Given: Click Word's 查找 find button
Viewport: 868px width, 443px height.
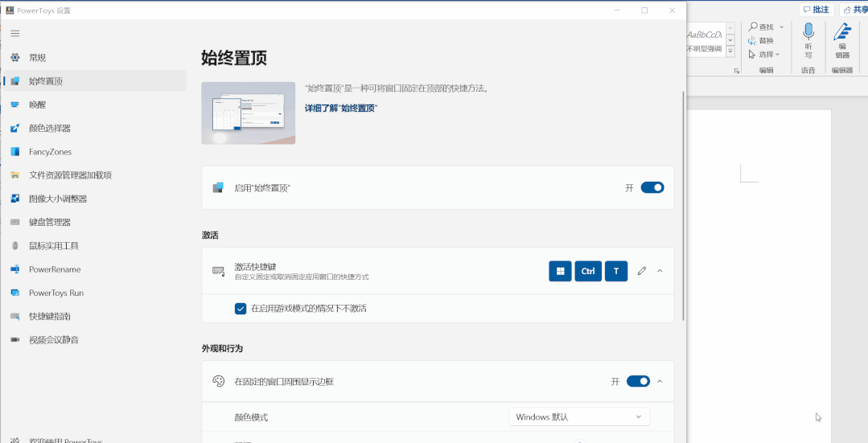Looking at the screenshot, I should [x=761, y=27].
